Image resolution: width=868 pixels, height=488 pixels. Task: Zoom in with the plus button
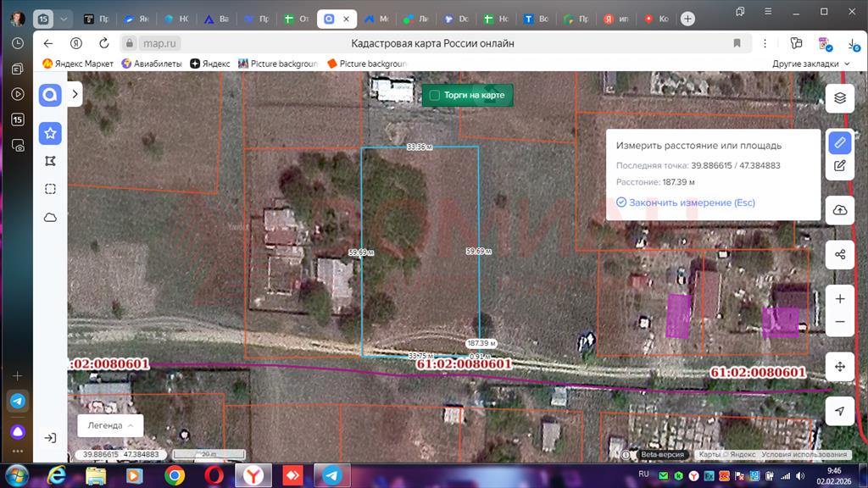pyautogui.click(x=839, y=299)
